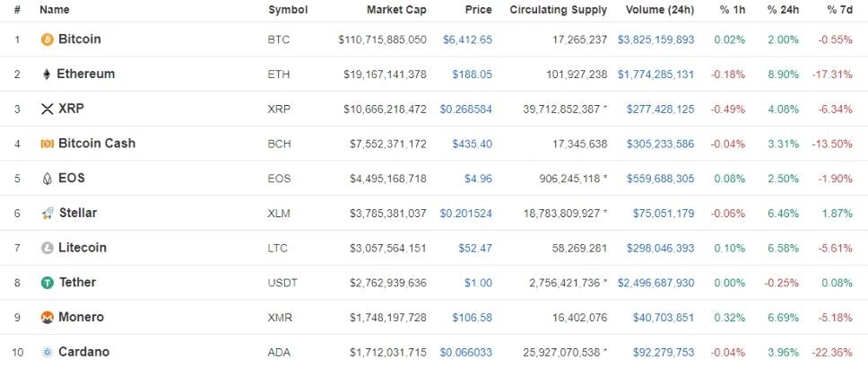
Task: Click the Bitcoin orange coin icon
Action: [47, 39]
